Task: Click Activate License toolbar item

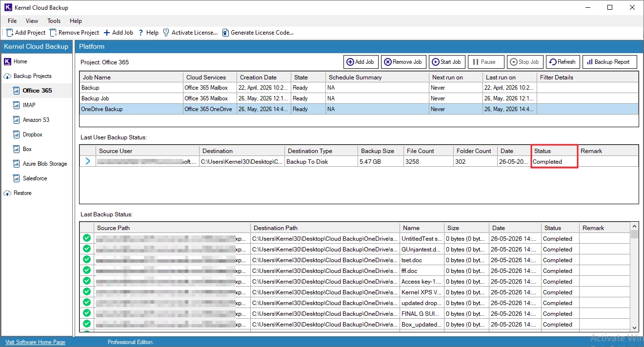Action: coord(190,33)
